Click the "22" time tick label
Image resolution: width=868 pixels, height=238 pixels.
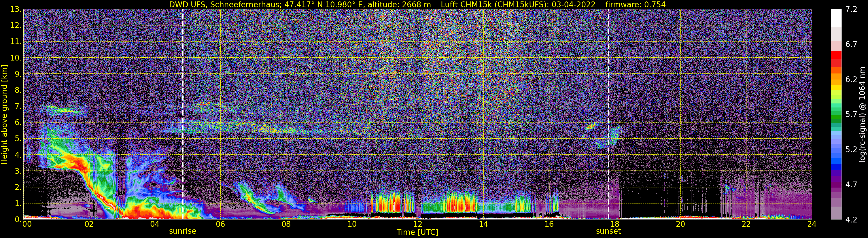[x=746, y=224]
